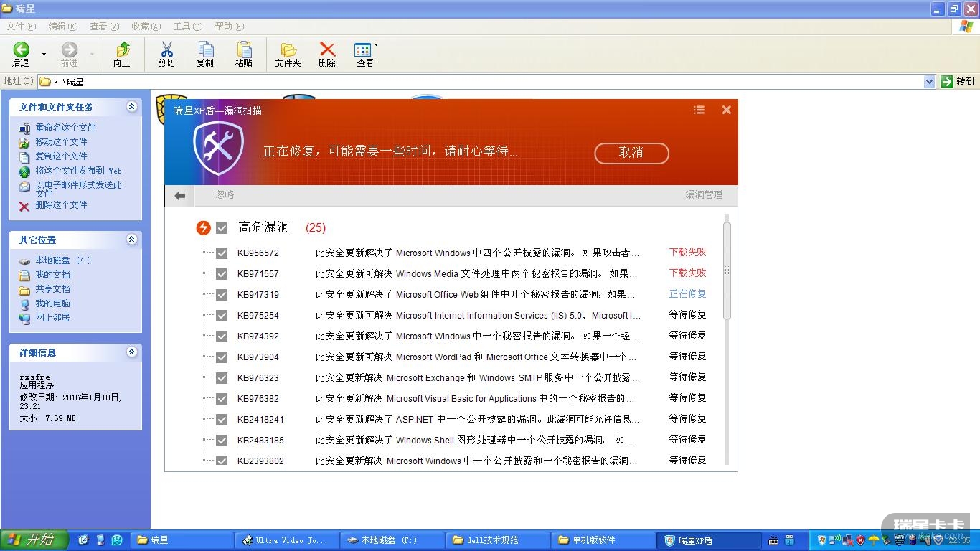This screenshot has width=980, height=551.
Task: Open the 收藏(A) menu
Action: click(146, 27)
